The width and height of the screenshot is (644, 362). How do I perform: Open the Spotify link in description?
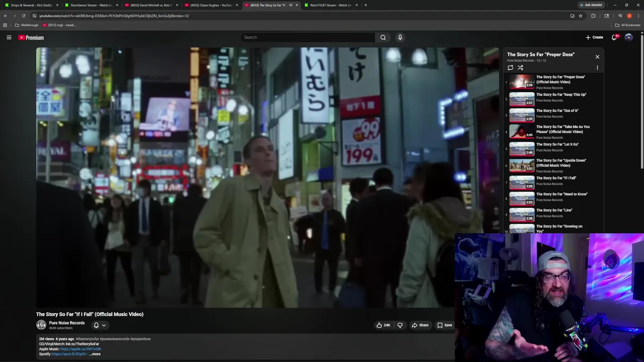70,354
